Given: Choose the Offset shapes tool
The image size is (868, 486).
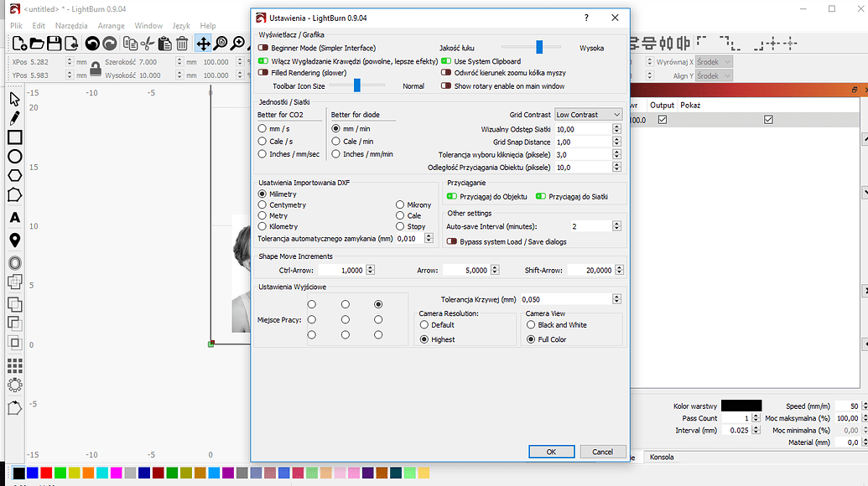Looking at the screenshot, I should pos(14,262).
